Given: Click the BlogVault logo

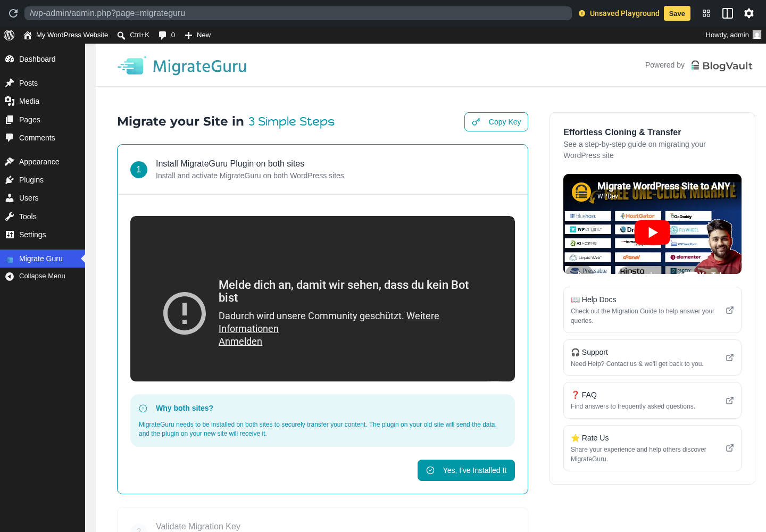Looking at the screenshot, I should click(x=722, y=65).
